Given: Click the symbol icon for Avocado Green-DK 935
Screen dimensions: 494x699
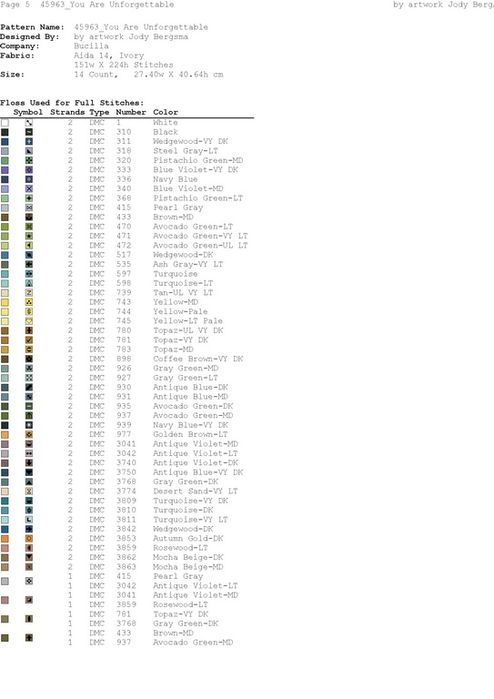Looking at the screenshot, I should coord(29,406).
